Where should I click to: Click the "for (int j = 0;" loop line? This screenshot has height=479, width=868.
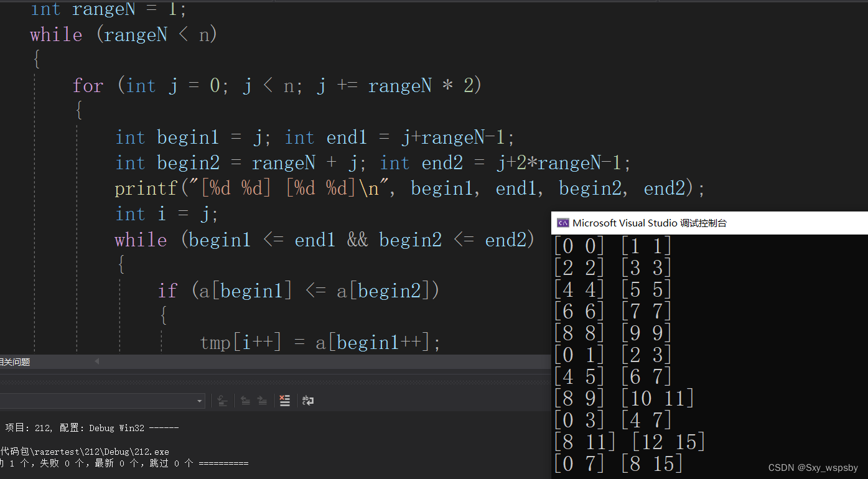point(278,85)
